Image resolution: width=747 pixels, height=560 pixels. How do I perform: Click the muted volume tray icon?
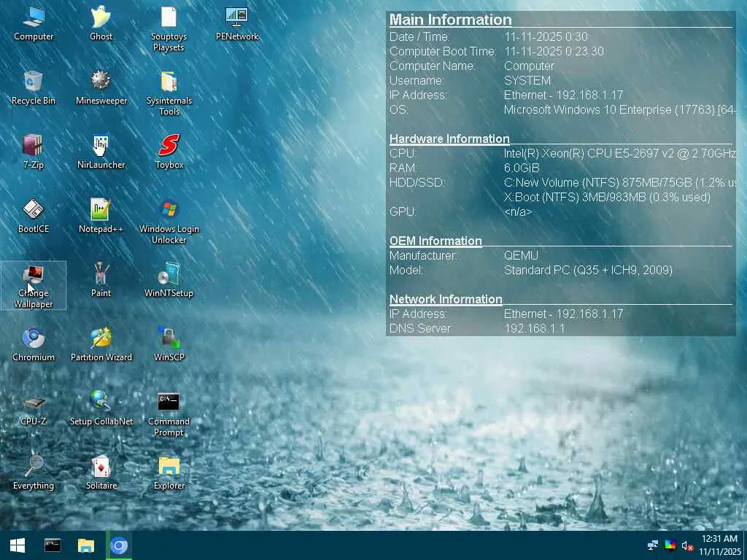(687, 545)
